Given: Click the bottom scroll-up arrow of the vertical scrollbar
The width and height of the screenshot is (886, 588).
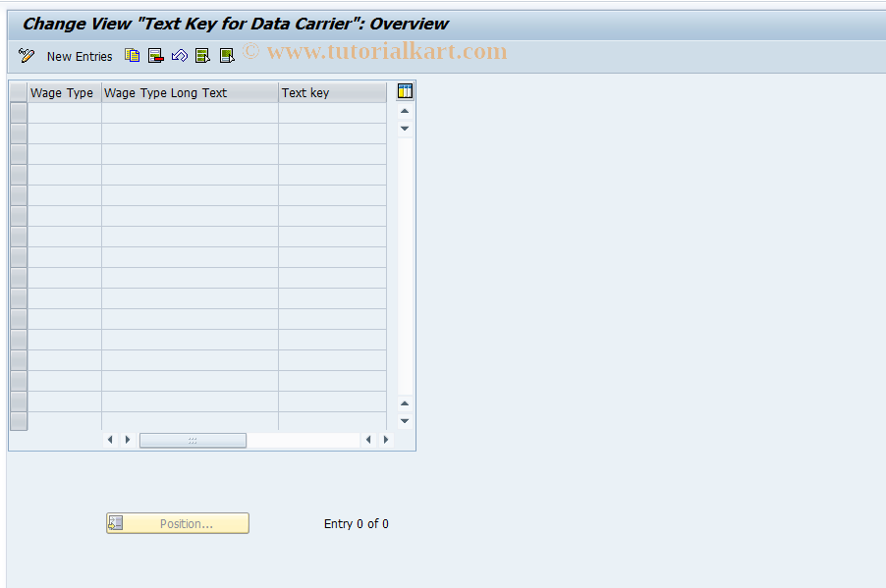Looking at the screenshot, I should (x=405, y=403).
